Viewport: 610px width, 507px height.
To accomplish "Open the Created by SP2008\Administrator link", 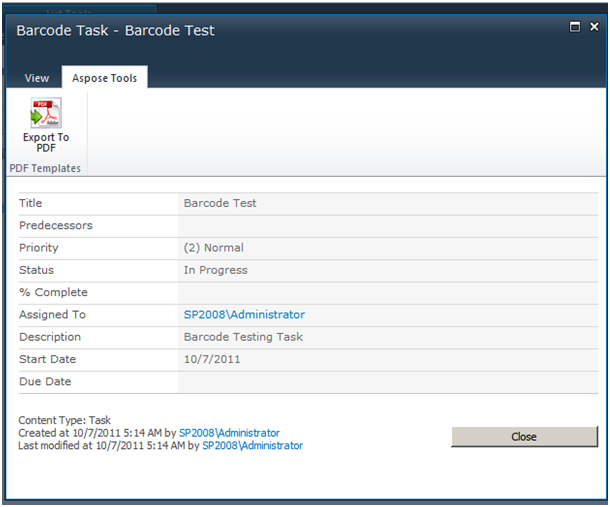I will click(229, 433).
